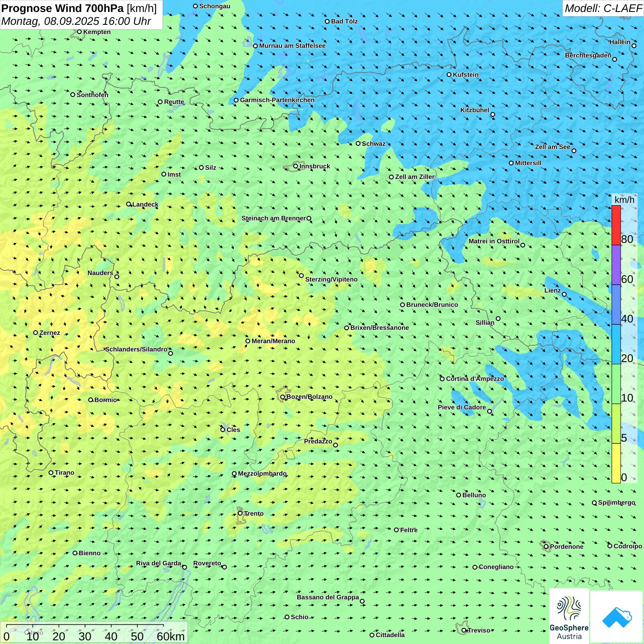Click the Garmisch-Partenkirchen label

[277, 100]
